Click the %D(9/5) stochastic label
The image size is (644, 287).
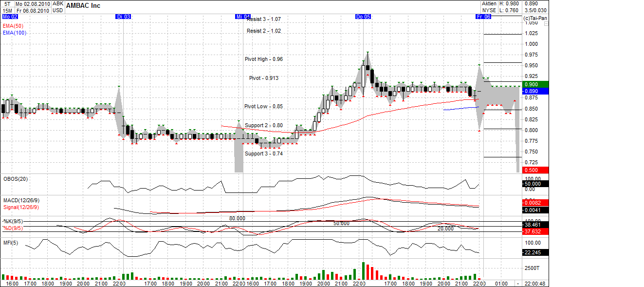tap(13, 228)
